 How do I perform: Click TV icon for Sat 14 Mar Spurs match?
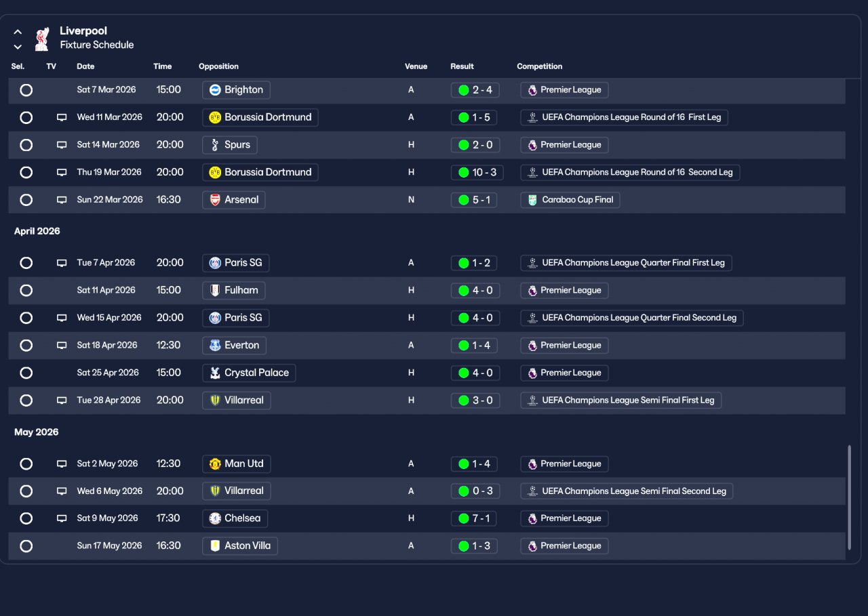click(x=62, y=145)
